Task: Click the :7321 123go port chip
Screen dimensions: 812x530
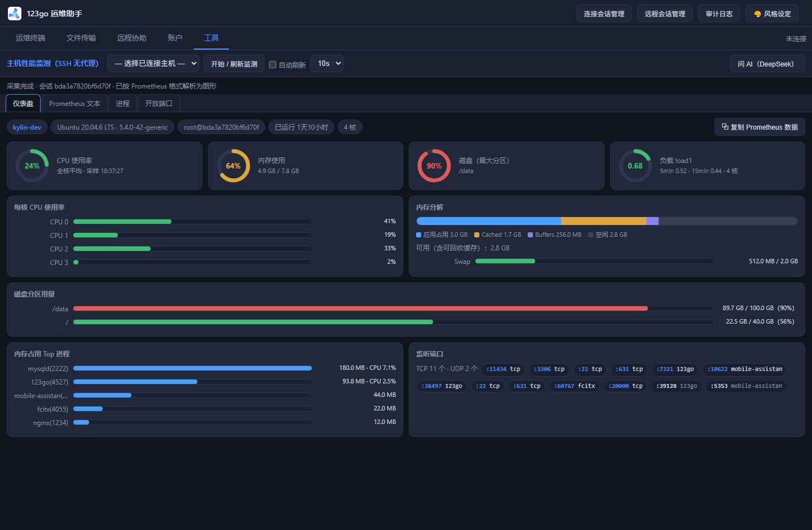Action: 675,369
